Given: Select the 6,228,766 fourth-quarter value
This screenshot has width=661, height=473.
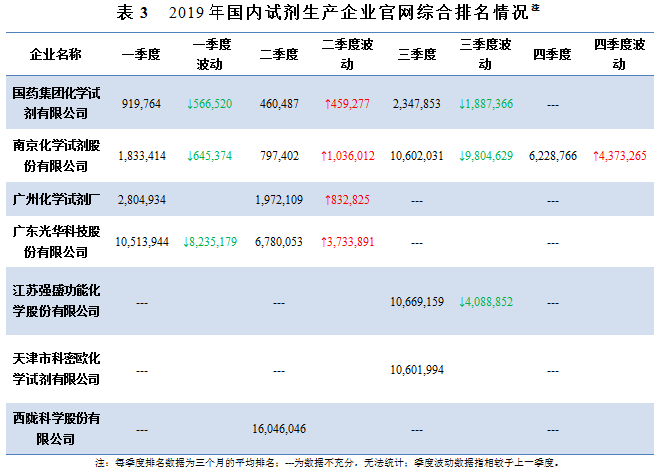Looking at the screenshot, I should (552, 155).
